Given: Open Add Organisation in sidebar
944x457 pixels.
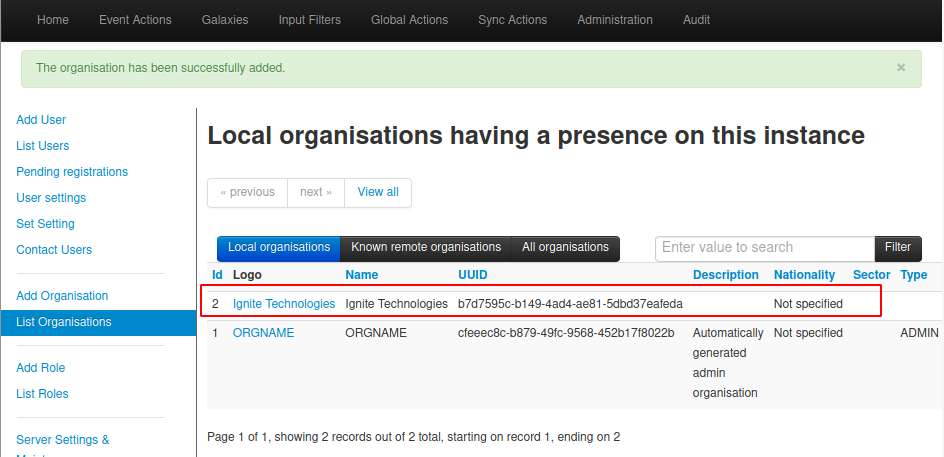Looking at the screenshot, I should [x=62, y=296].
